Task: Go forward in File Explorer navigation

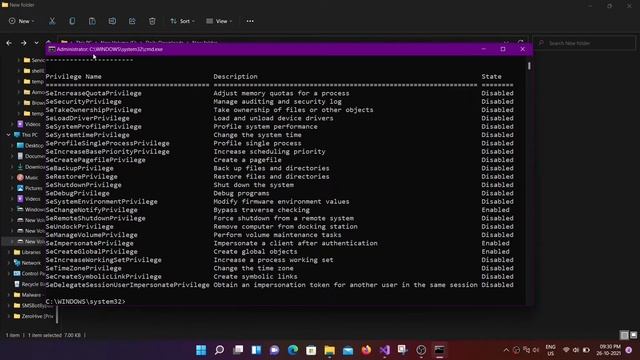Action: click(x=23, y=43)
